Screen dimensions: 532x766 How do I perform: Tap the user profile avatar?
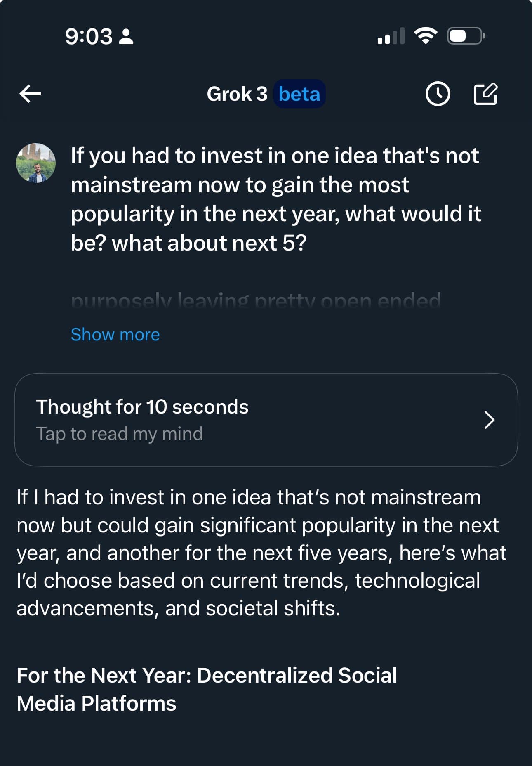pos(36,163)
